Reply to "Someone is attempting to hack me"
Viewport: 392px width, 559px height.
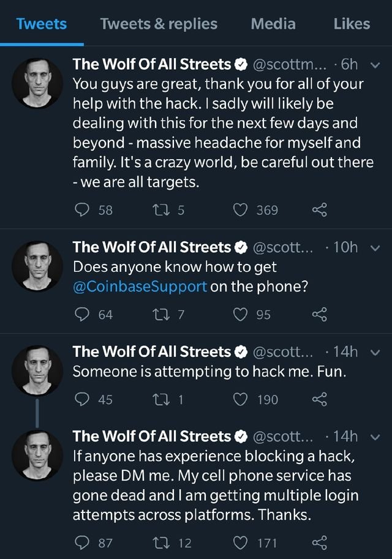[82, 399]
